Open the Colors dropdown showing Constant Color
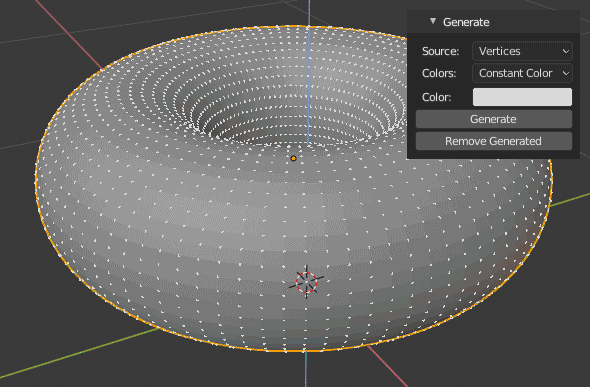590x387 pixels. [x=522, y=73]
